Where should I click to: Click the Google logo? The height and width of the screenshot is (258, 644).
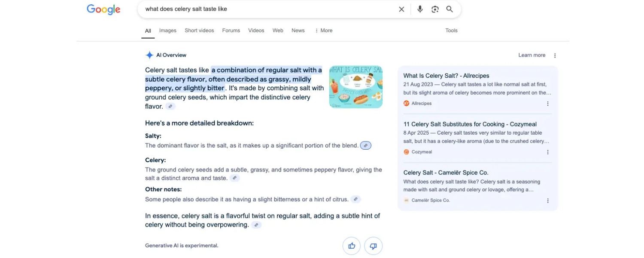click(x=103, y=9)
